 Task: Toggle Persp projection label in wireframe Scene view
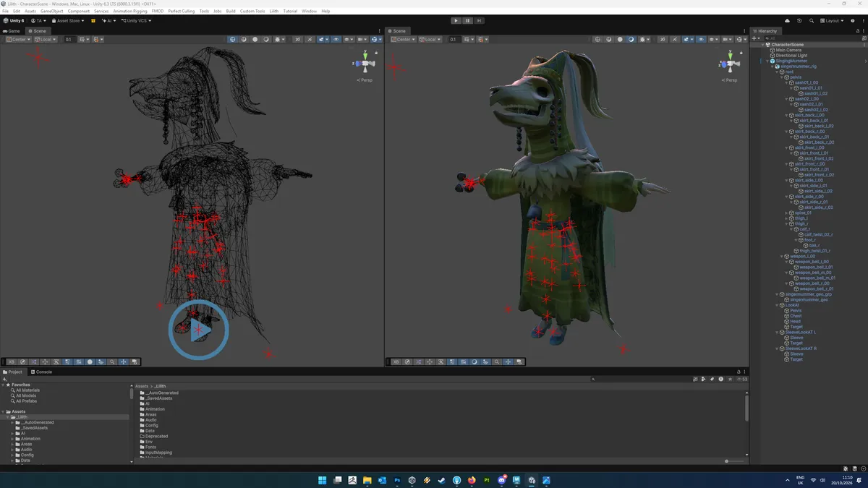pyautogui.click(x=364, y=80)
